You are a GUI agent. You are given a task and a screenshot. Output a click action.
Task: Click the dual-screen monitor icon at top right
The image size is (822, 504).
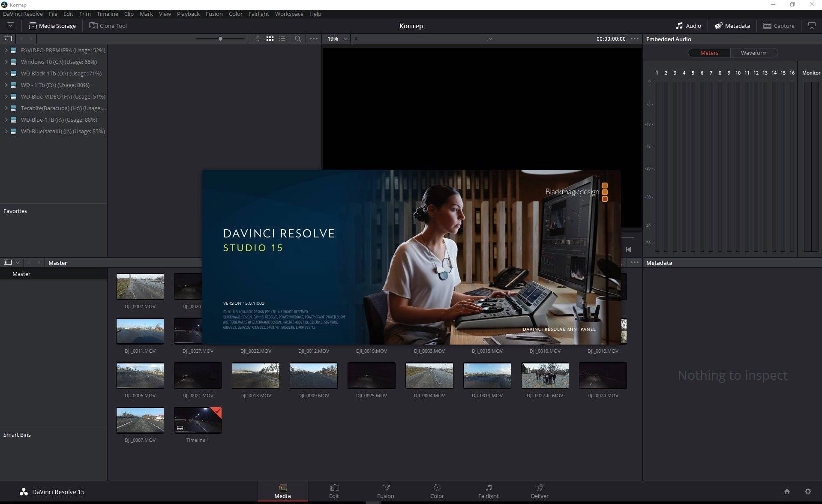pyautogui.click(x=812, y=26)
